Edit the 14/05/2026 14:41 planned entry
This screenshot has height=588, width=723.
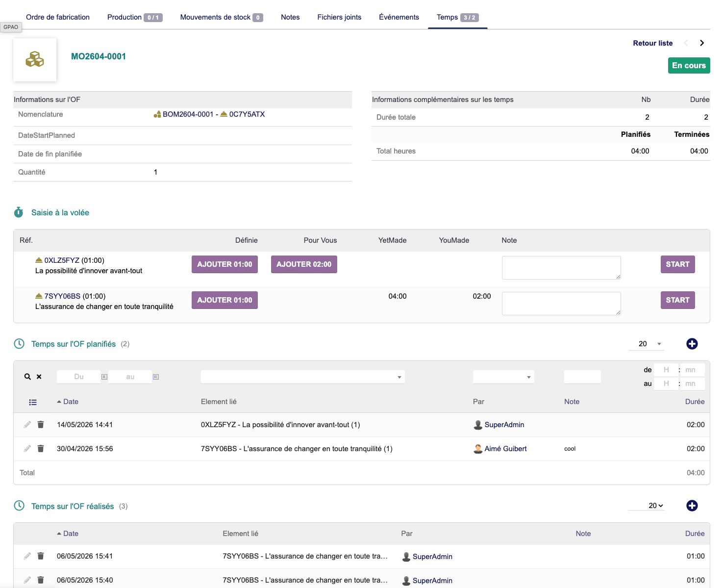[27, 424]
